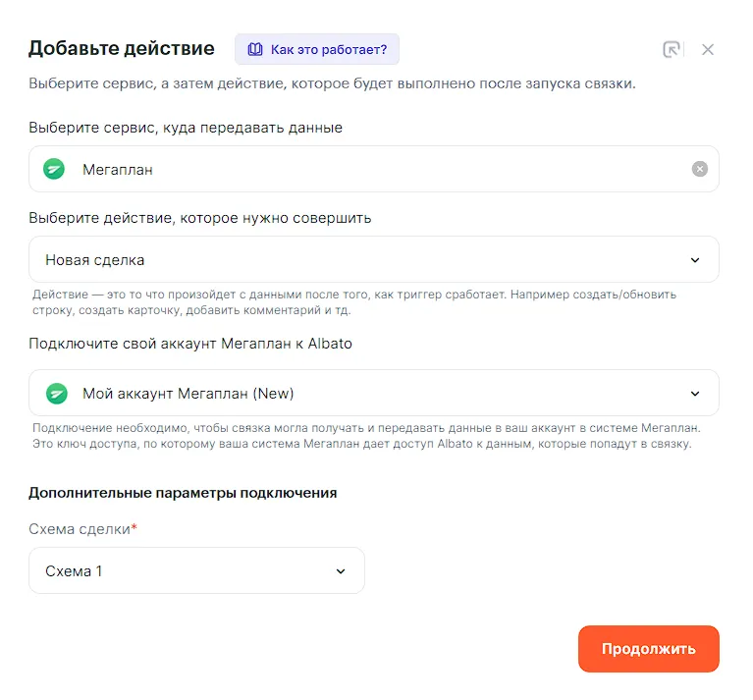
Task: Click the Мегаплан logo in account selector
Action: click(x=57, y=394)
